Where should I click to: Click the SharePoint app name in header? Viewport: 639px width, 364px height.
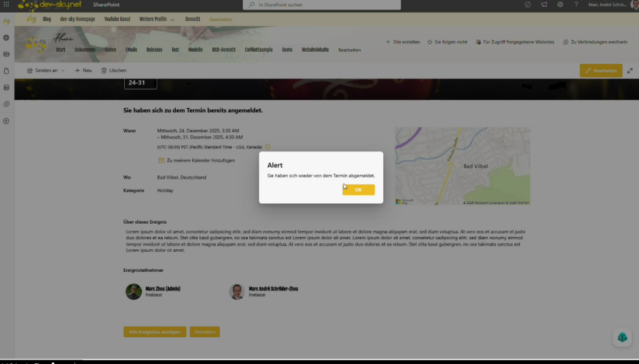coord(106,5)
